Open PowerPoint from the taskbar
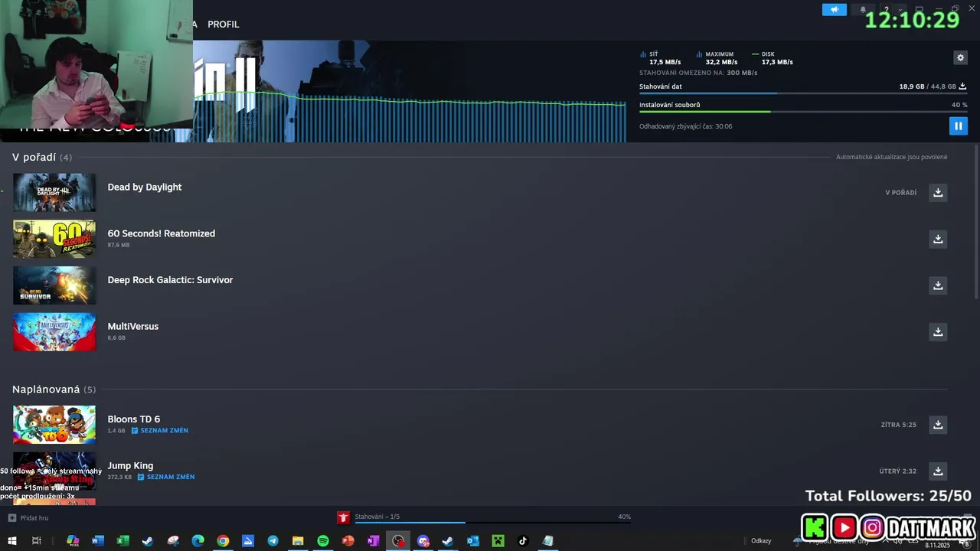980x551 pixels. pyautogui.click(x=348, y=541)
